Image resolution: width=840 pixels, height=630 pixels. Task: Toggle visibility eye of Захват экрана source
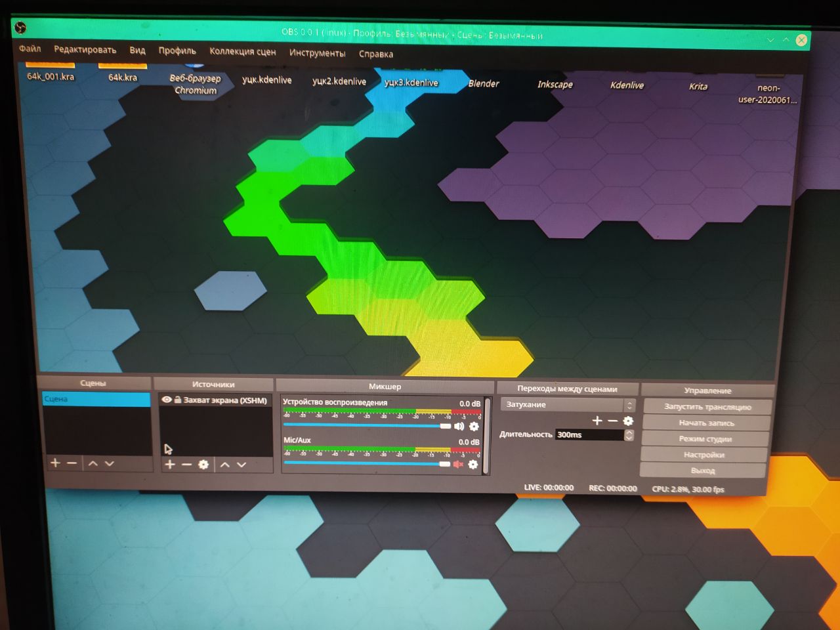point(167,400)
